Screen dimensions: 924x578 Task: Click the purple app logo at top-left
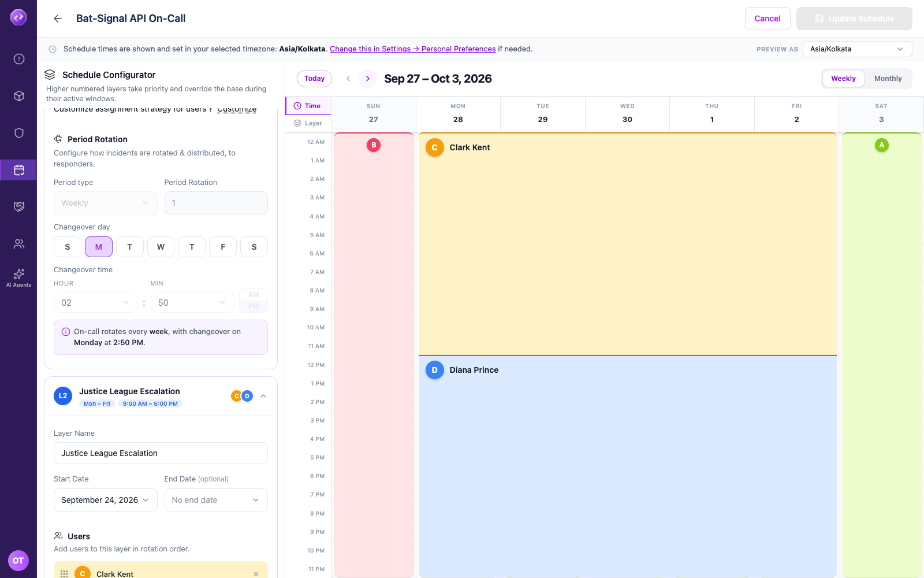click(18, 17)
